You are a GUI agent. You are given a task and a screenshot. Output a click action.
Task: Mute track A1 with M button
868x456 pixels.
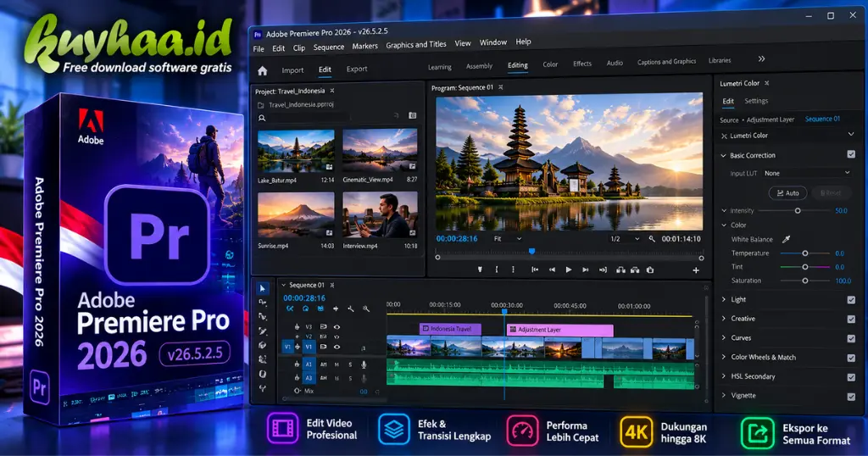[x=337, y=364]
